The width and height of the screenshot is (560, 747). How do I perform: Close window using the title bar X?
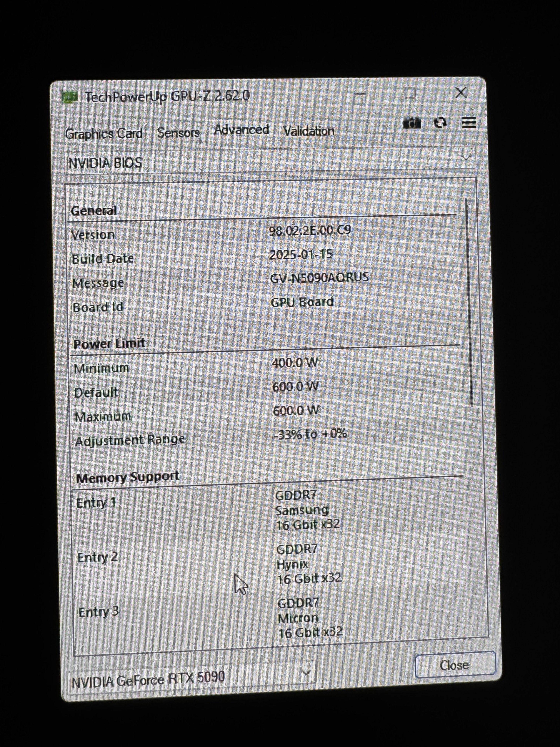461,92
